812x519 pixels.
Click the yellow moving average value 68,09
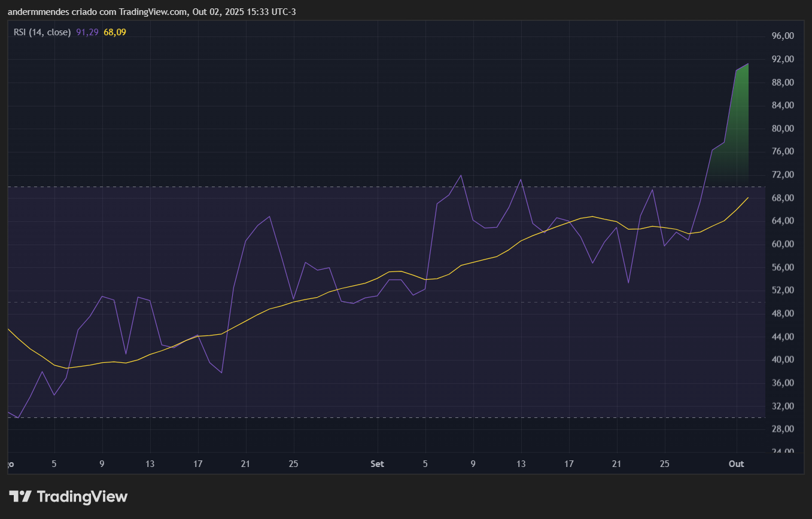tap(115, 32)
